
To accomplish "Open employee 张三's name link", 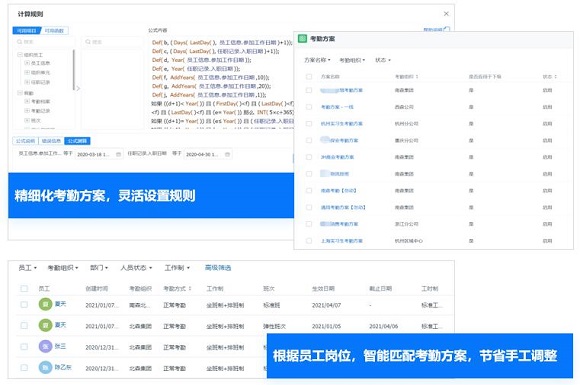I will click(60, 346).
